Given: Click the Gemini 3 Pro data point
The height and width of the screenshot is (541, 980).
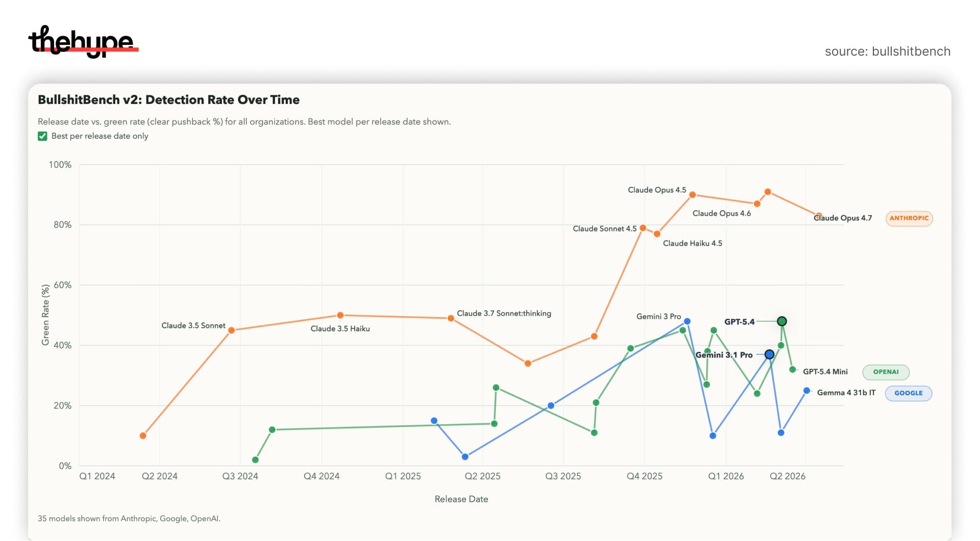Looking at the screenshot, I should click(x=687, y=321).
